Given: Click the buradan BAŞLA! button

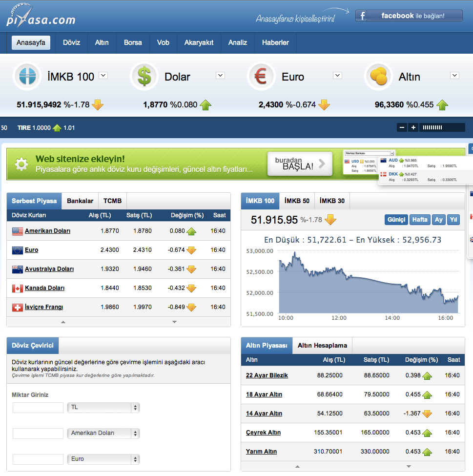Looking at the screenshot, I should pos(300,164).
